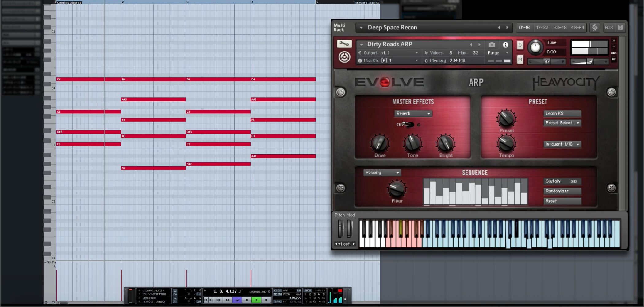This screenshot has height=307, width=644.
Task: Toggle TEMPO track mode in transport
Action: point(278,294)
